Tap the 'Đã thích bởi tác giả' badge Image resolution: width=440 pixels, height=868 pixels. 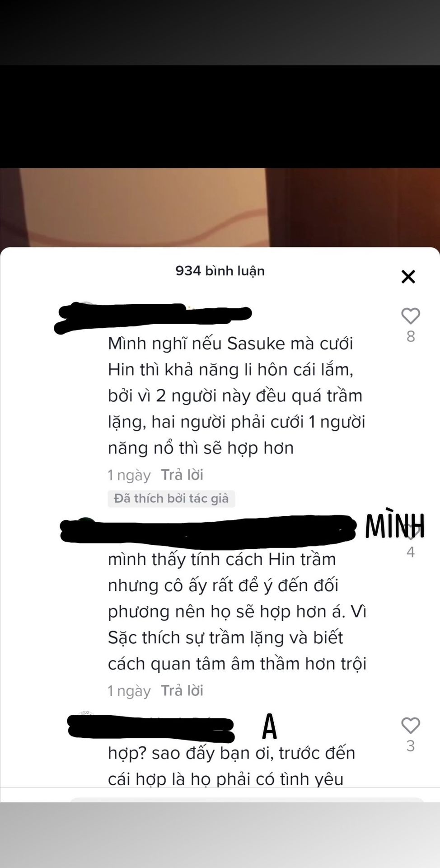pyautogui.click(x=171, y=499)
